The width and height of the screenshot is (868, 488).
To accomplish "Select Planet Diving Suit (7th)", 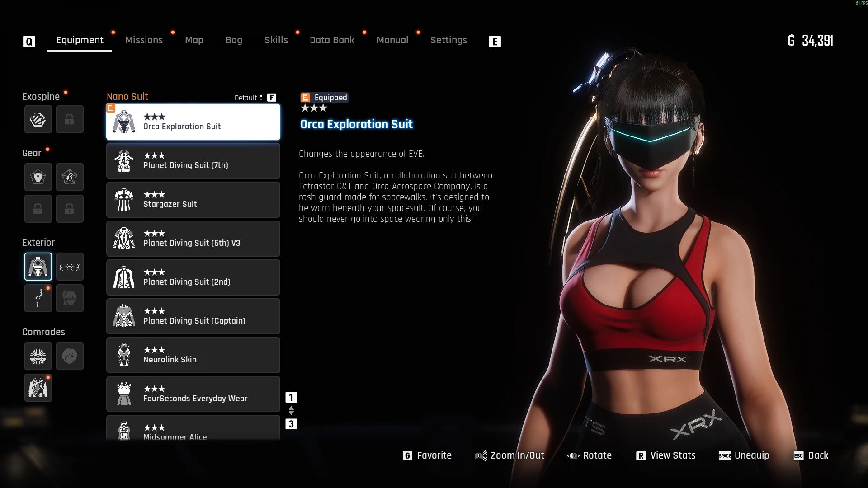I will click(x=193, y=161).
